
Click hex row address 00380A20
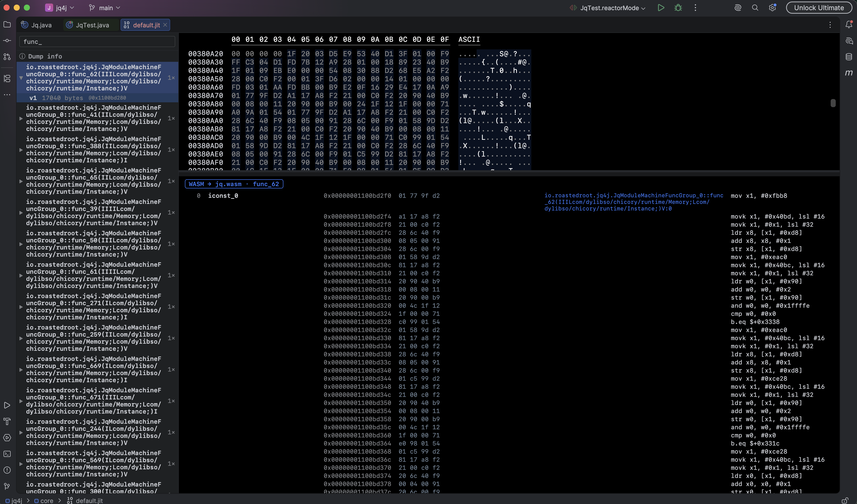pyautogui.click(x=205, y=54)
